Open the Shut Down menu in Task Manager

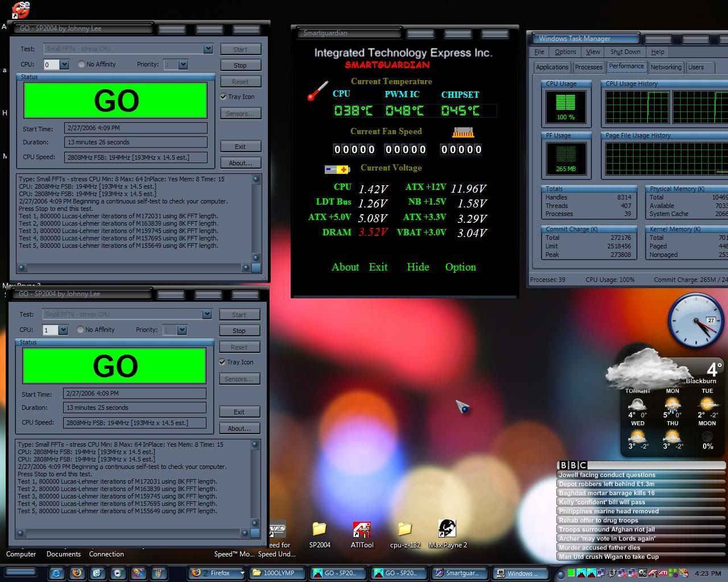[626, 52]
